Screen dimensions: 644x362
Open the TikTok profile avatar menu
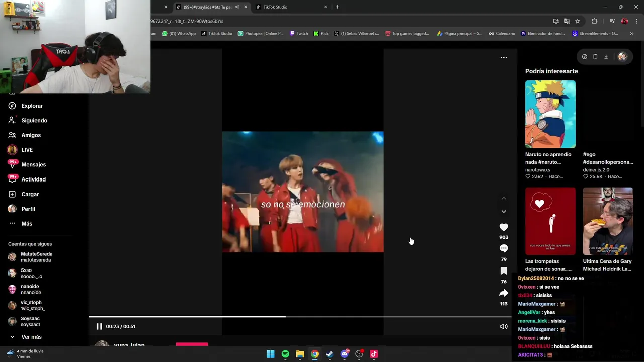[622, 57]
